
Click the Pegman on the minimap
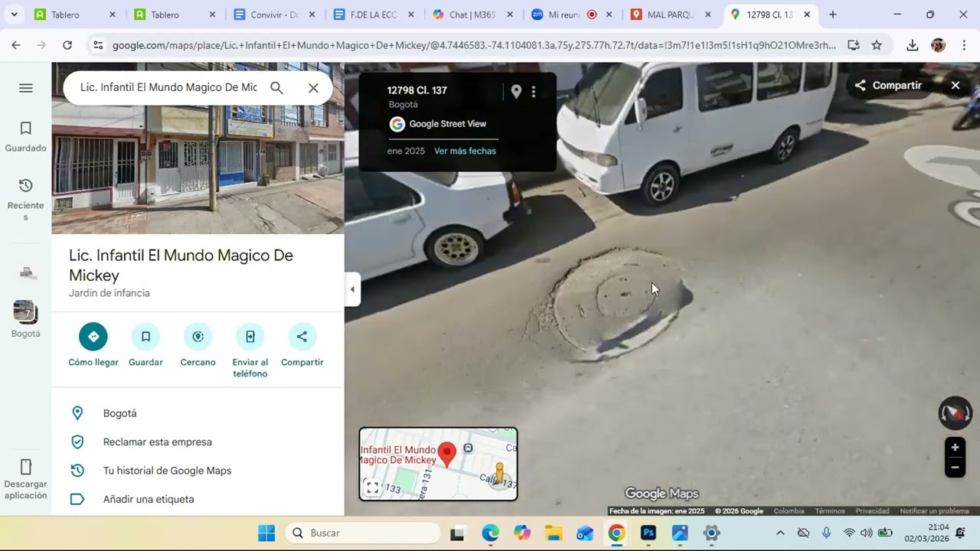[x=500, y=474]
